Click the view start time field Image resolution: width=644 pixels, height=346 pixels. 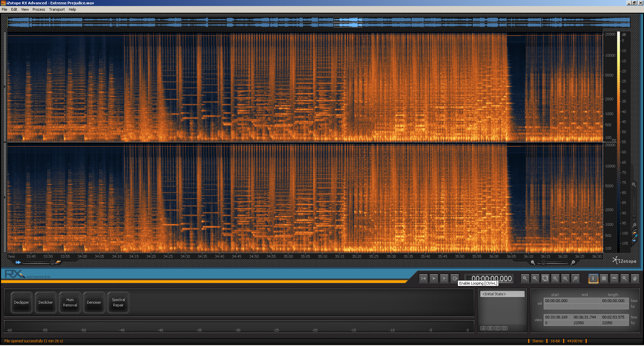pos(557,317)
